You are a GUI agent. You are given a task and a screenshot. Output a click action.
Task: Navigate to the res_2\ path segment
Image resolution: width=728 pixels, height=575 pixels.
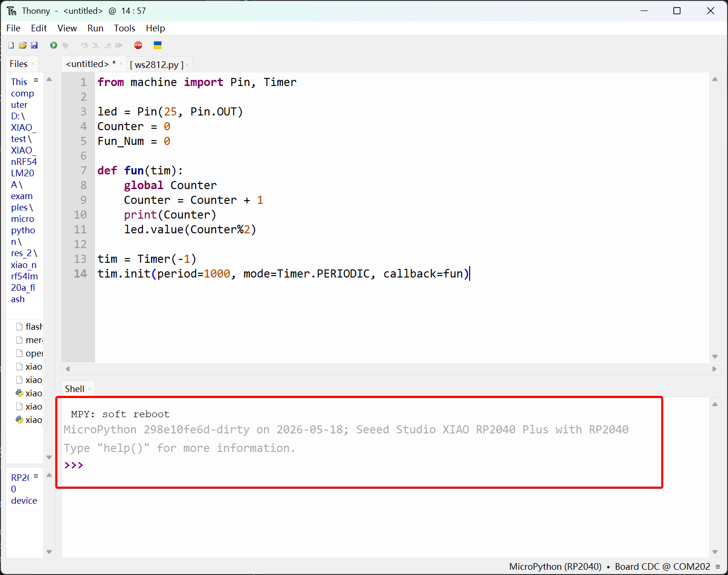24,253
